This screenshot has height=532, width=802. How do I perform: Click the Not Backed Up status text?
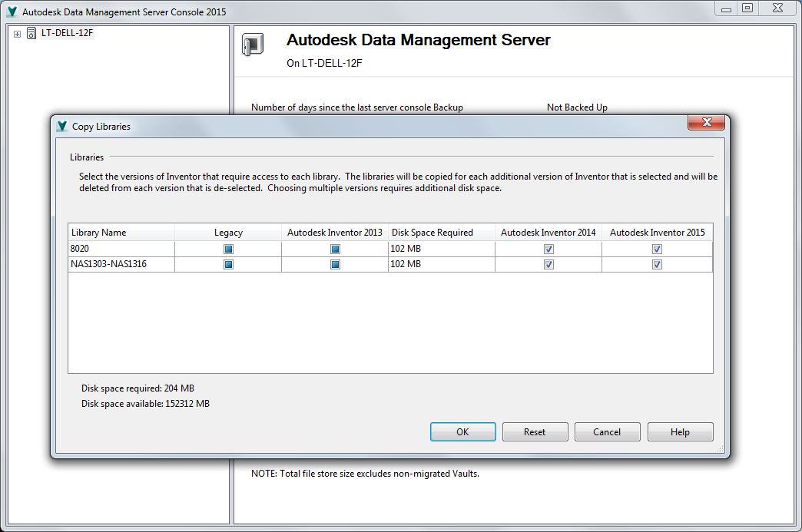577,107
